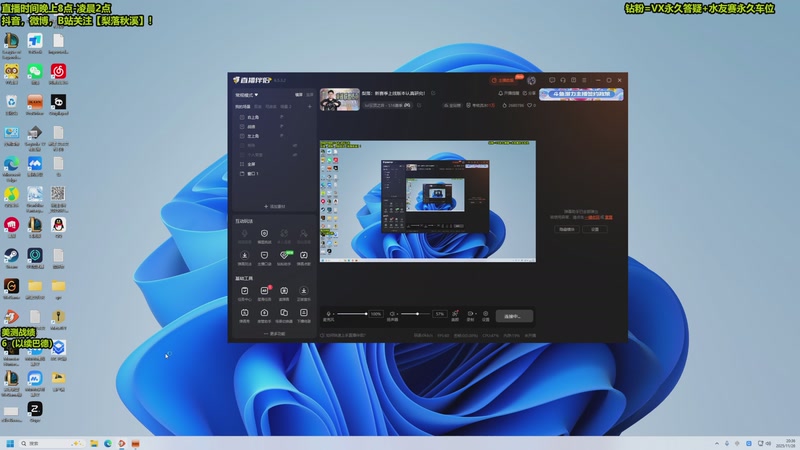Click the user avatar in the title bar
This screenshot has width=800, height=450.
click(532, 80)
